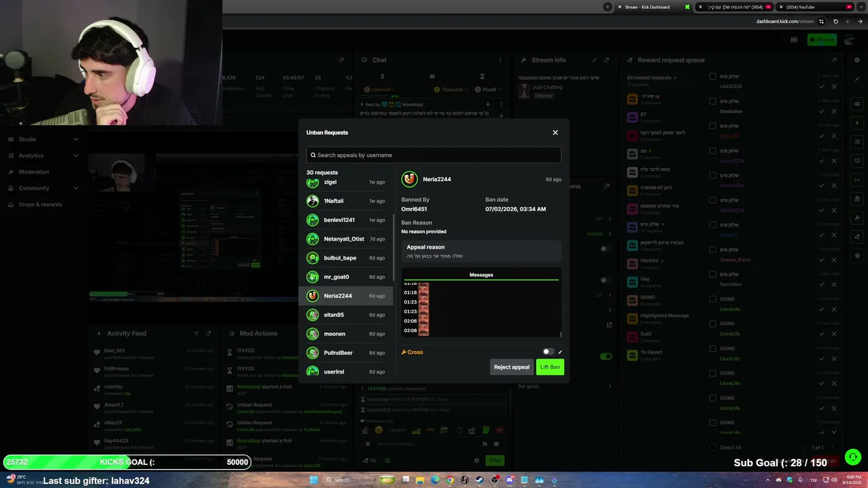
Task: Click the Neria2244 avatar in the appeal header
Action: click(x=409, y=179)
